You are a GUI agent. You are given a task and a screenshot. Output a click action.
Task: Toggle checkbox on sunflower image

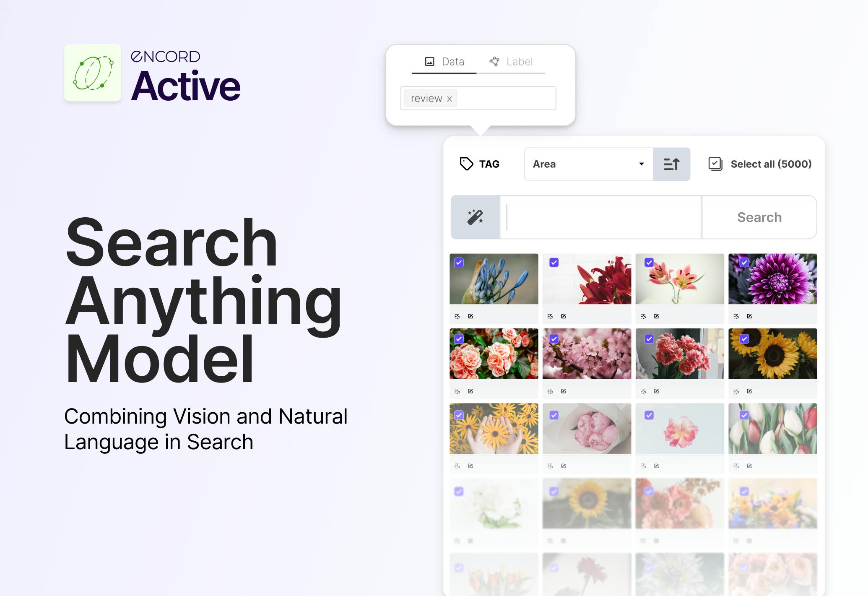[744, 338]
